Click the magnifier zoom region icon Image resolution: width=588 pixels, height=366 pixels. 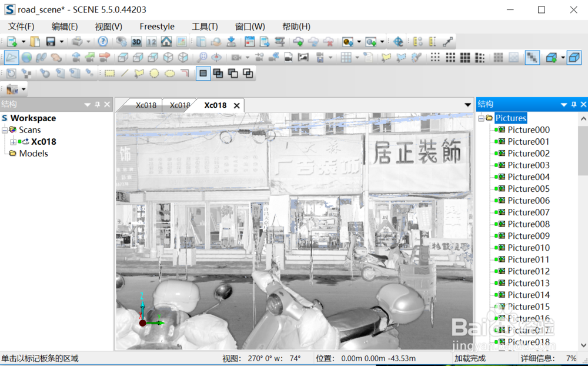point(202,58)
